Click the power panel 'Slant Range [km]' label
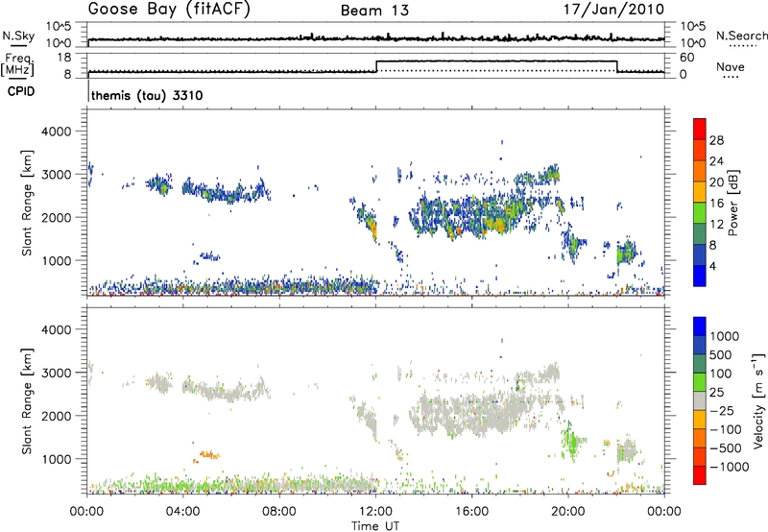This screenshot has height=532, width=768. (x=27, y=203)
